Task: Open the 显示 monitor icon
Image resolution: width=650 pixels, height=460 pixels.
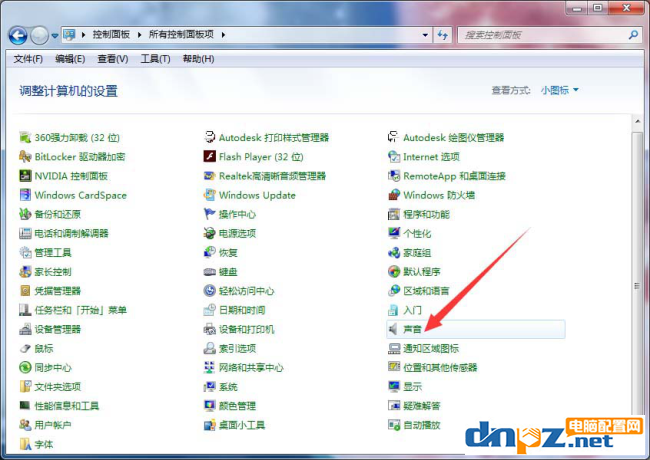Action: 394,386
